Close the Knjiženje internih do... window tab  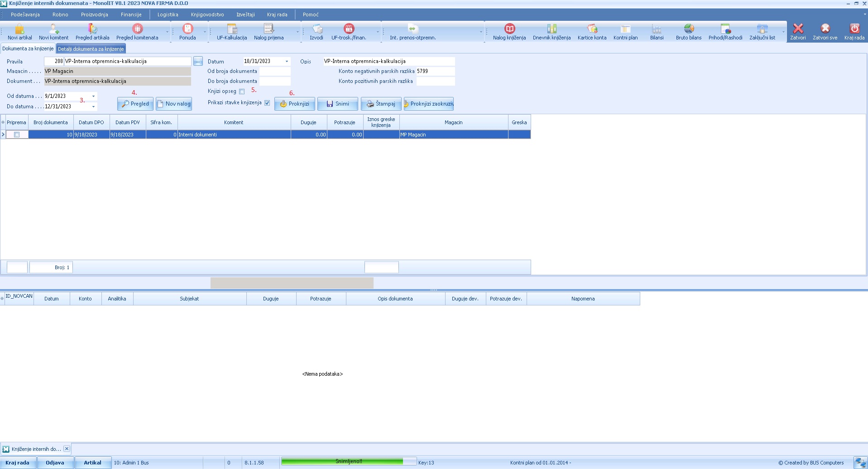click(x=67, y=449)
